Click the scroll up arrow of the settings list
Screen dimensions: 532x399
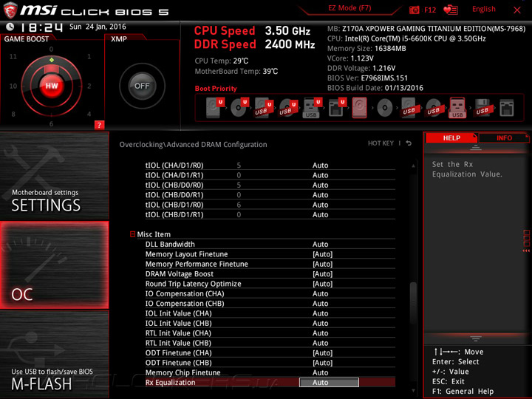tap(413, 166)
